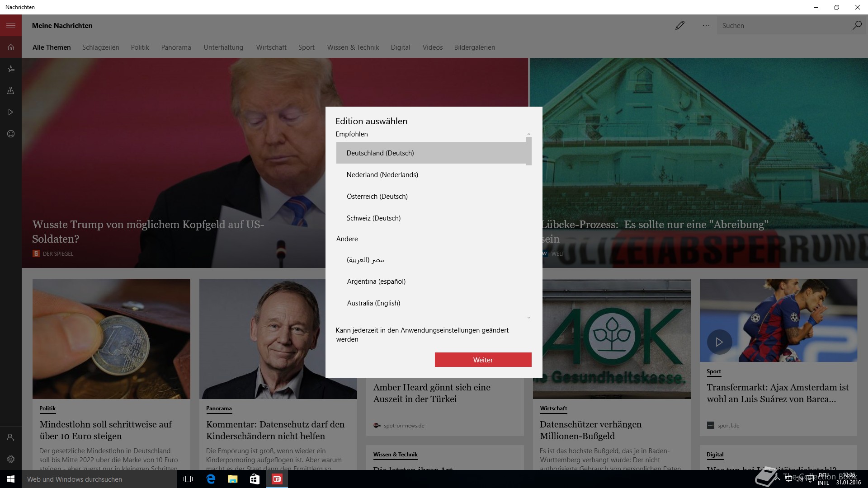The height and width of the screenshot is (488, 868).
Task: Open the Mindestlohn article headline
Action: pos(105,430)
